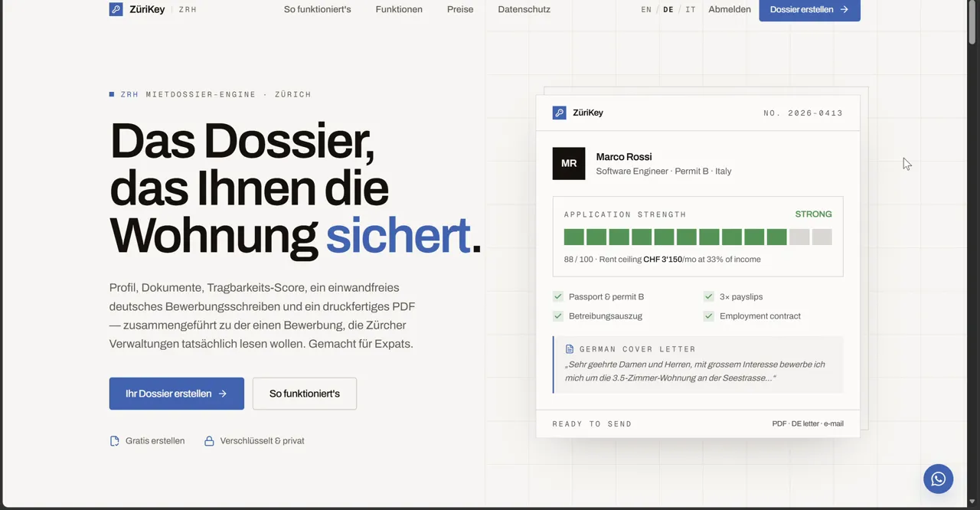Click the arrow inside Ihr Dossier erstellen

point(223,394)
